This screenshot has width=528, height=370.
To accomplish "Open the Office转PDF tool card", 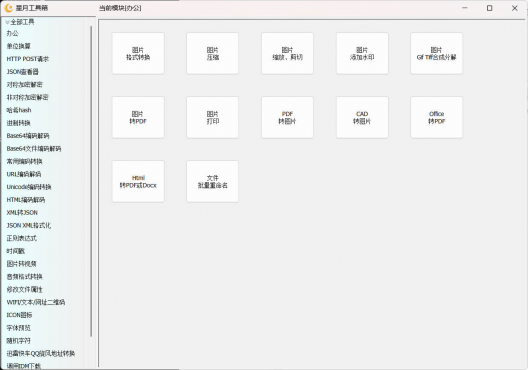I will 436,117.
